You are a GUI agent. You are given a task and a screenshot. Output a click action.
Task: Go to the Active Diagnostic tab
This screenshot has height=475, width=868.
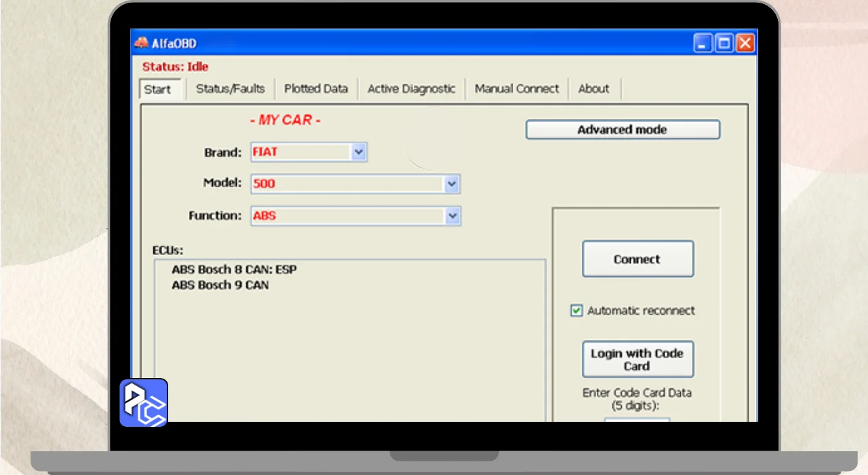tap(412, 88)
